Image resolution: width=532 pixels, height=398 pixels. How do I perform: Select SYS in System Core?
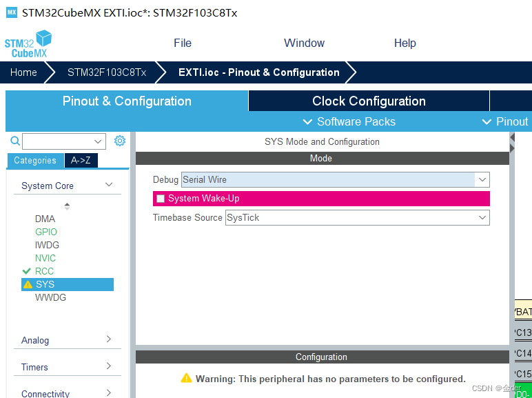(67, 284)
